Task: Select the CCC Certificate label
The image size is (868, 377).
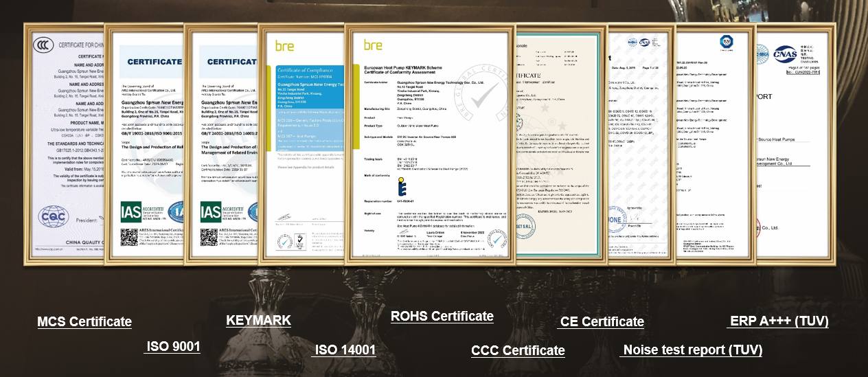Action: click(x=518, y=350)
